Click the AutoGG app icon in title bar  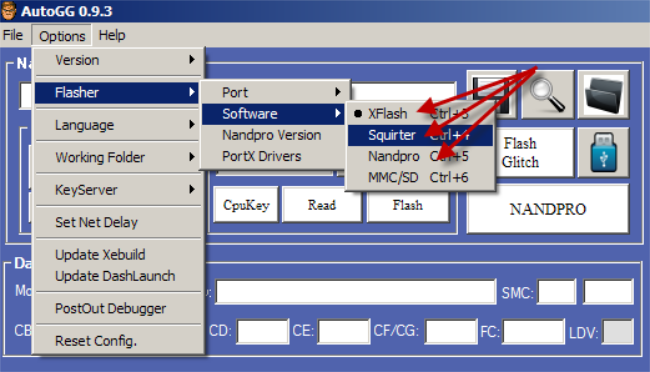tap(9, 11)
